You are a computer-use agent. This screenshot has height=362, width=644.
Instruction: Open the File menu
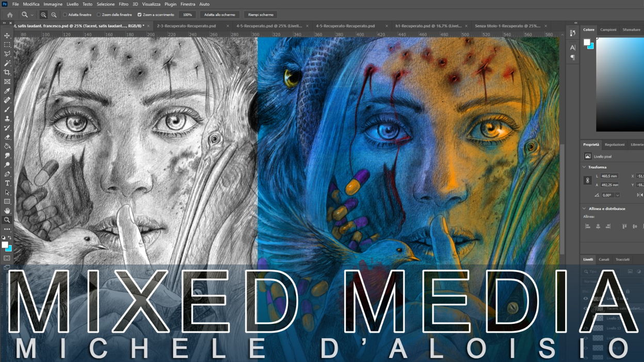pyautogui.click(x=15, y=4)
